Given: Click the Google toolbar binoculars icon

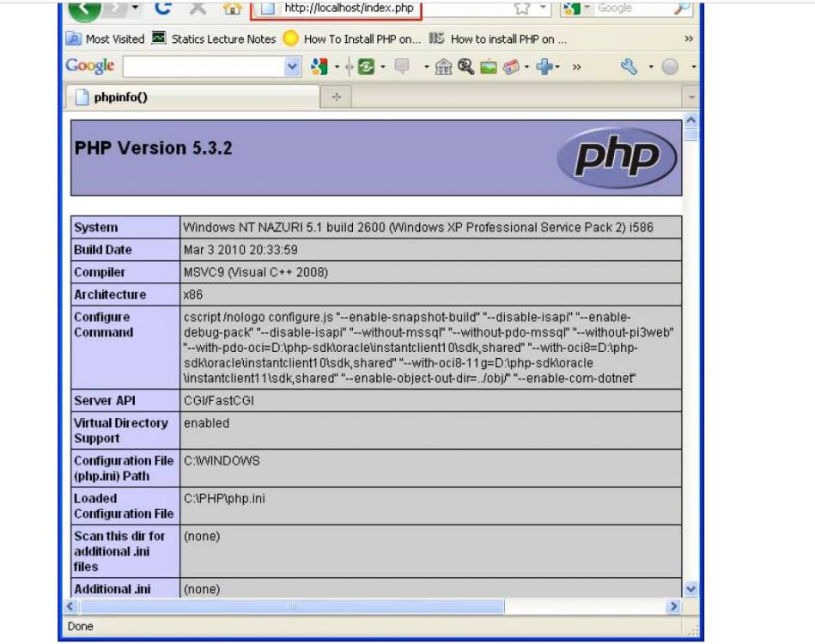Looking at the screenshot, I should coord(466,67).
